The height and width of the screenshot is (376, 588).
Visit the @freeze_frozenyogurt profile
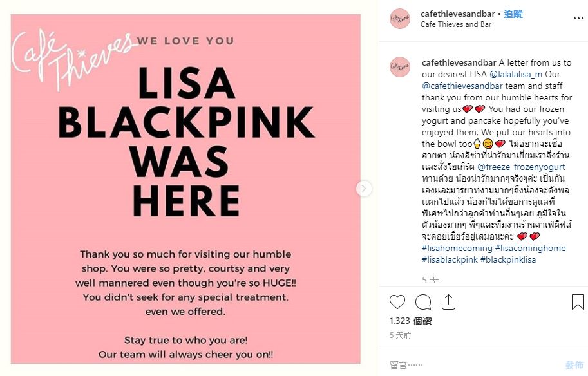(521, 167)
